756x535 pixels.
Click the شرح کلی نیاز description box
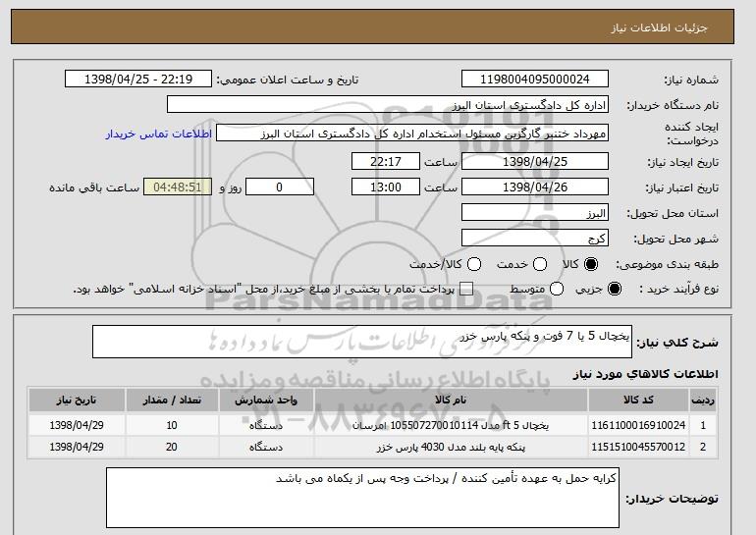point(362,342)
